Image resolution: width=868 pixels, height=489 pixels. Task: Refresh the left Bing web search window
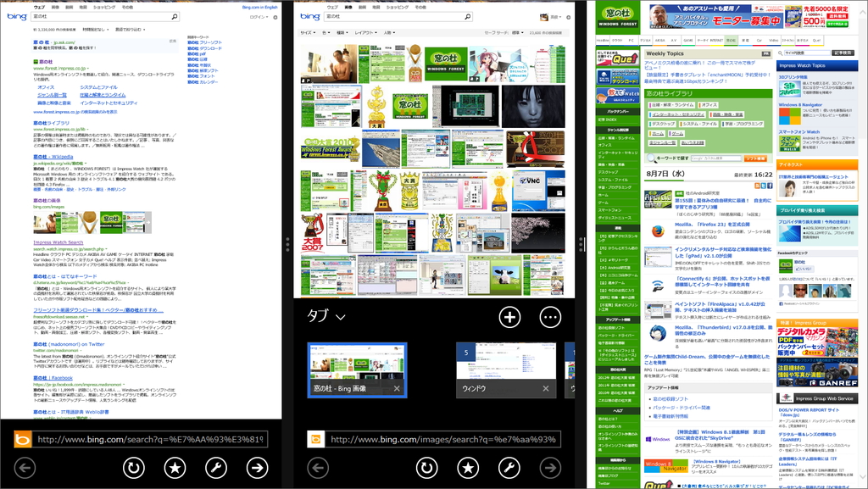[x=133, y=468]
